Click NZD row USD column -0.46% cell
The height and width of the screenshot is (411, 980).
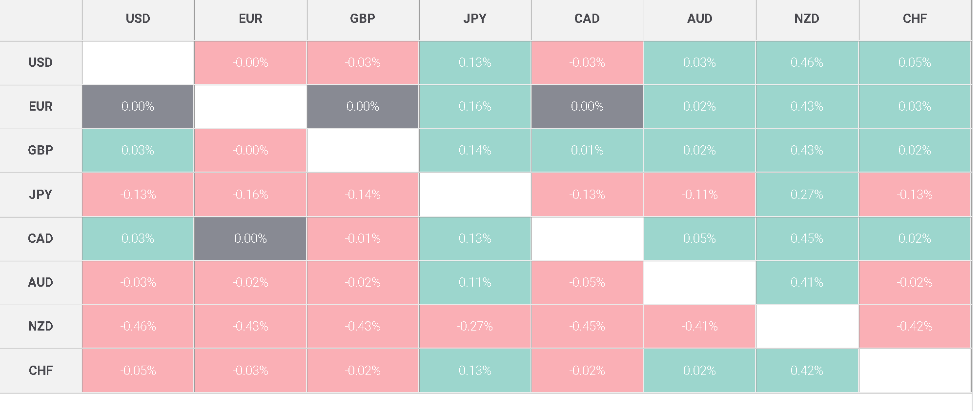[138, 326]
